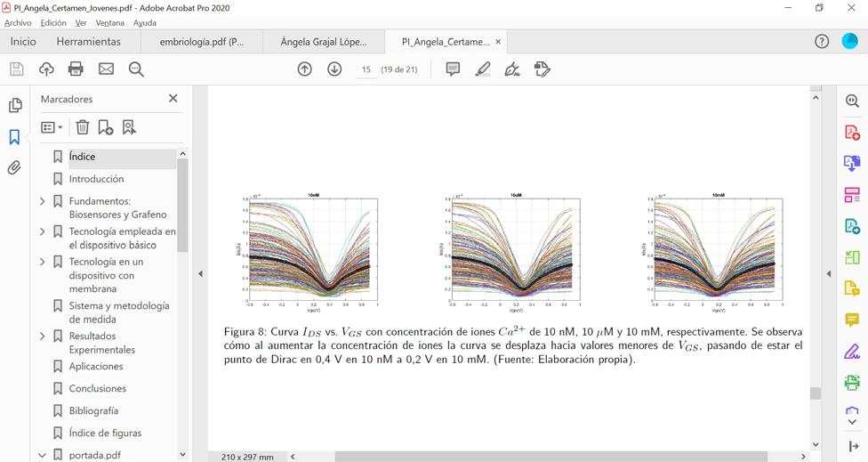
Task: Send file by email envelope icon
Action: pos(107,69)
